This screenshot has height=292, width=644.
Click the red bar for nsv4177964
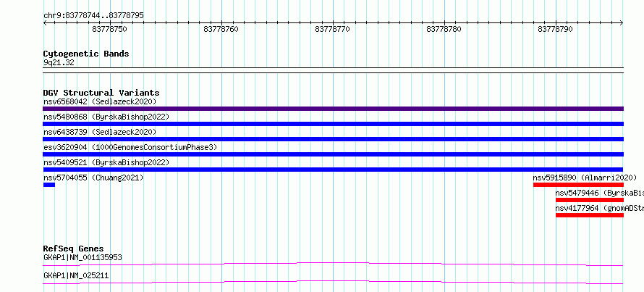click(x=590, y=215)
